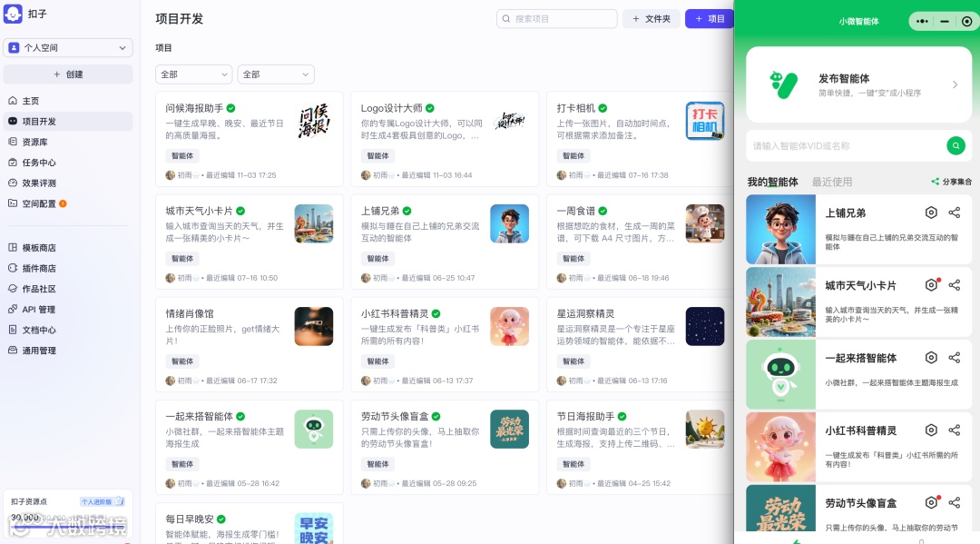This screenshot has height=544, width=980.
Task: Click the 作品社区 icon in sidebar
Action: (13, 289)
